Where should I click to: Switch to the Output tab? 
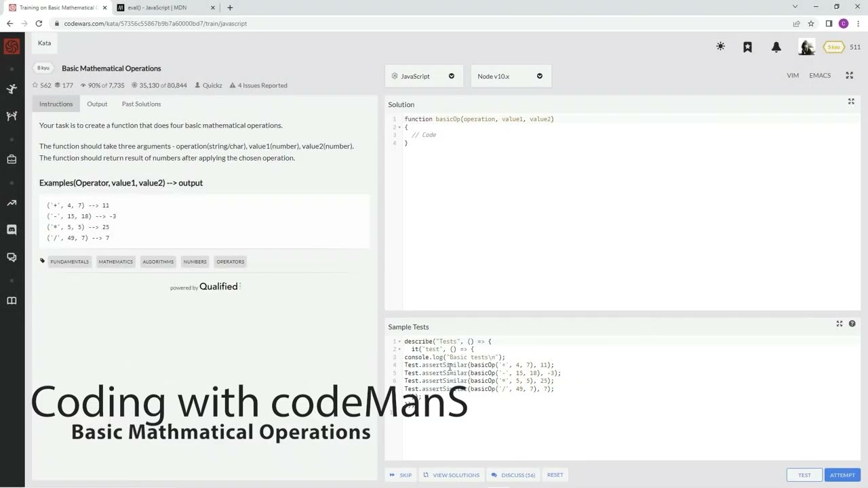coord(97,104)
